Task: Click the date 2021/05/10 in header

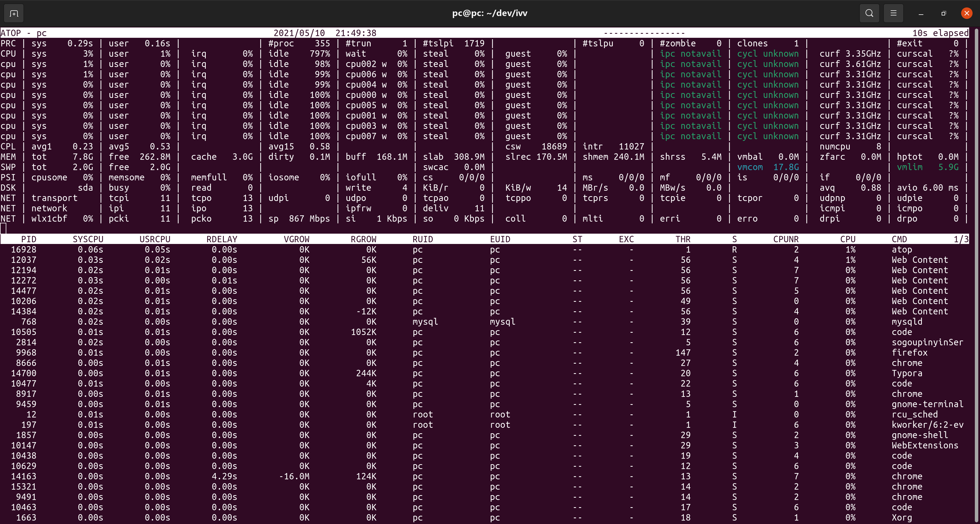Action: click(299, 33)
